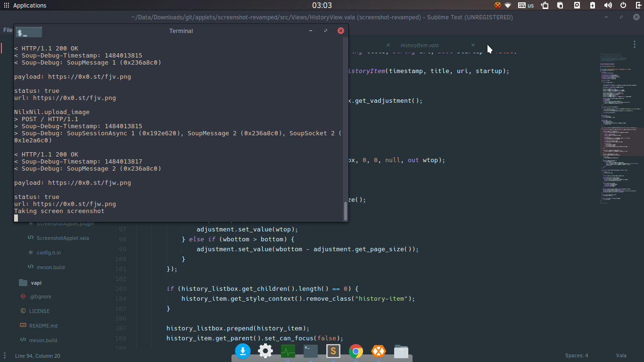Open .gitignore in the sidebar

coord(40,296)
